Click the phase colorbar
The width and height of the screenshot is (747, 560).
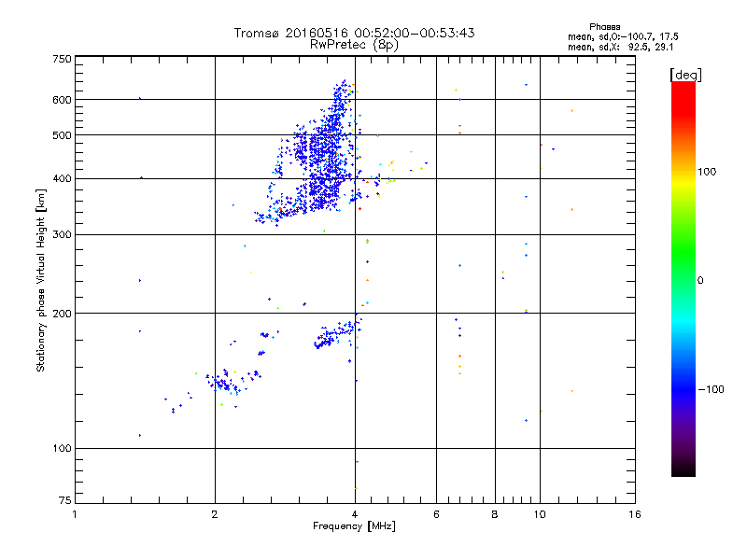[684, 278]
